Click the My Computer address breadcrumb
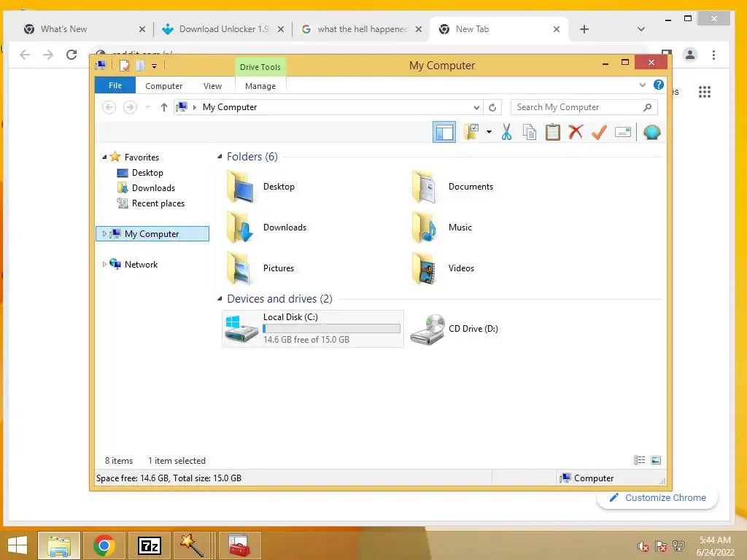The width and height of the screenshot is (747, 560). (x=230, y=107)
